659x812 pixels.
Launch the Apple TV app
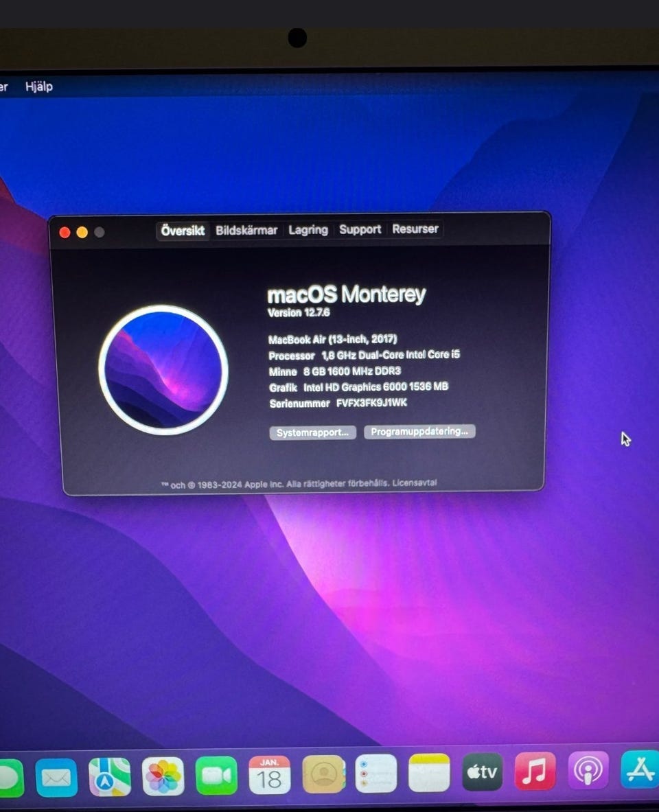(482, 772)
